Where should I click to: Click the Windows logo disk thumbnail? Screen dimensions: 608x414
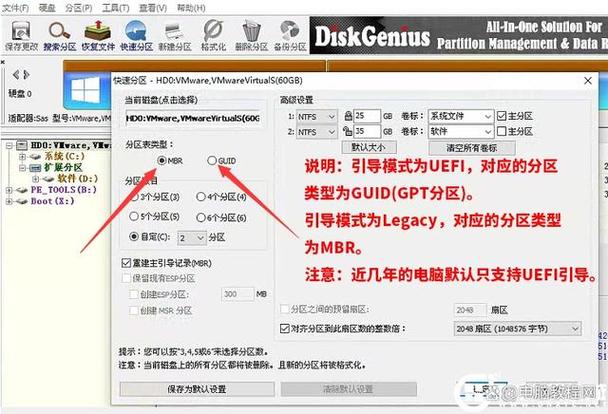(85, 91)
